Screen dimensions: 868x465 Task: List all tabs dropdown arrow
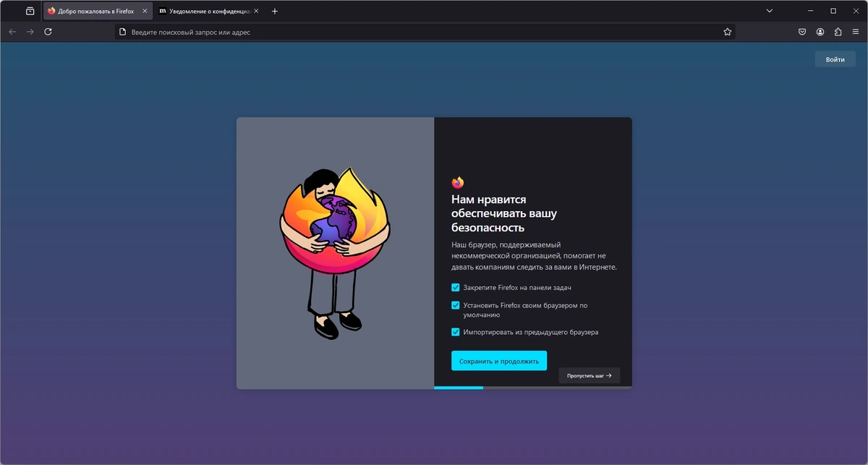[770, 11]
